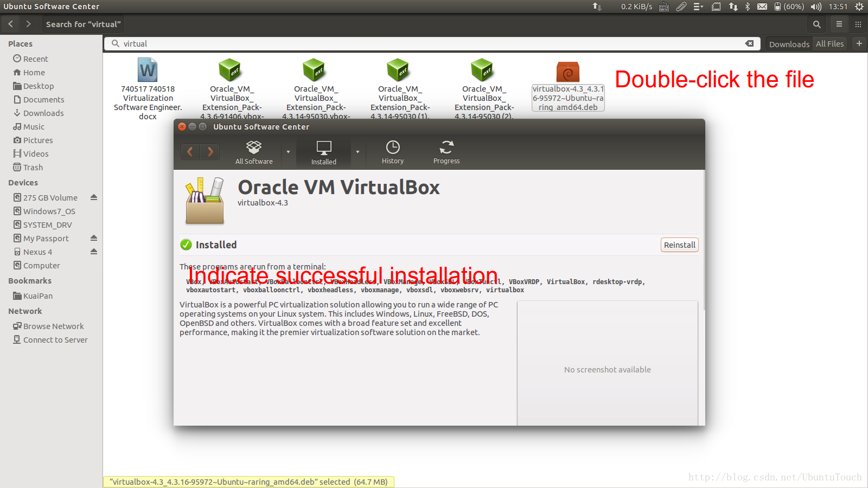Select the virtualbox-4.3 deb package file
This screenshot has width=868, height=488.
(568, 86)
